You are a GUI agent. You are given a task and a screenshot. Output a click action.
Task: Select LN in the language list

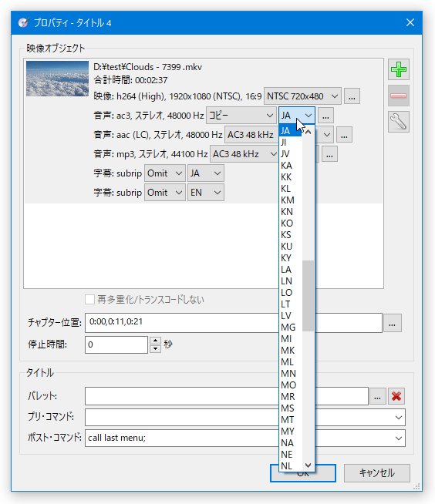point(291,281)
